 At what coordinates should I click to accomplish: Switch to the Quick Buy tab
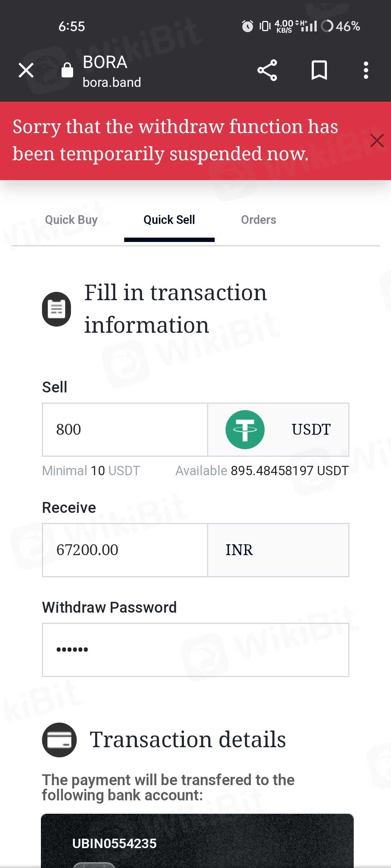coord(71,220)
